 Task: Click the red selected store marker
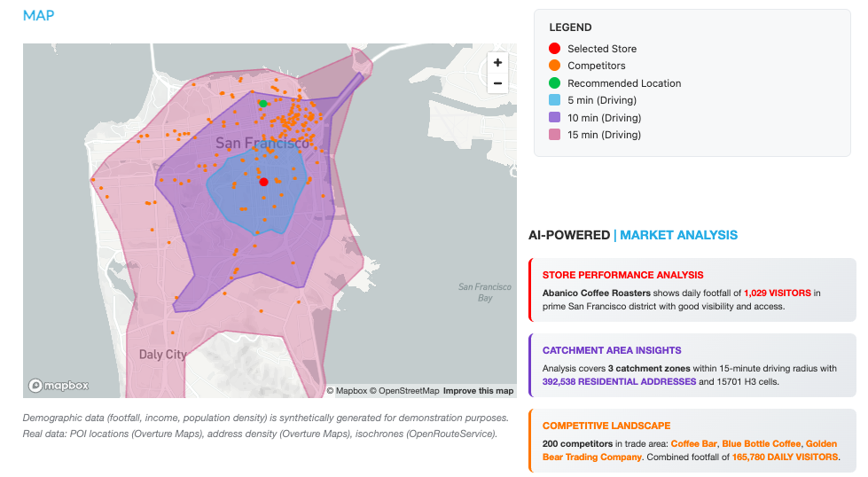click(x=263, y=182)
